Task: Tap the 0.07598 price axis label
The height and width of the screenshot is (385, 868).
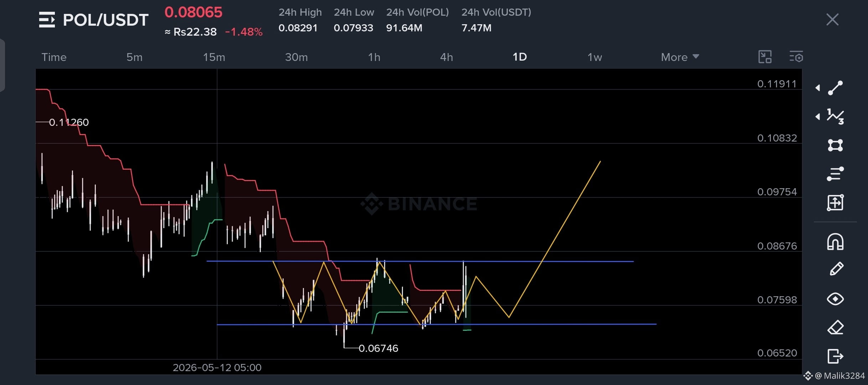Action: coord(777,300)
